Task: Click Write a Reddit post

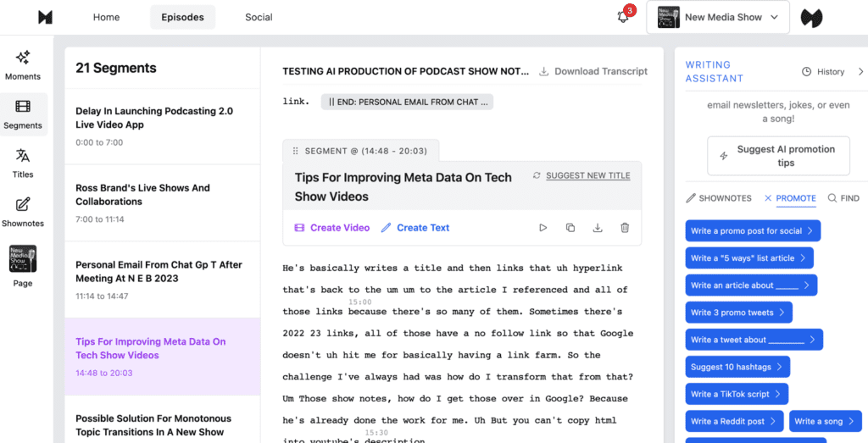Action: click(735, 421)
